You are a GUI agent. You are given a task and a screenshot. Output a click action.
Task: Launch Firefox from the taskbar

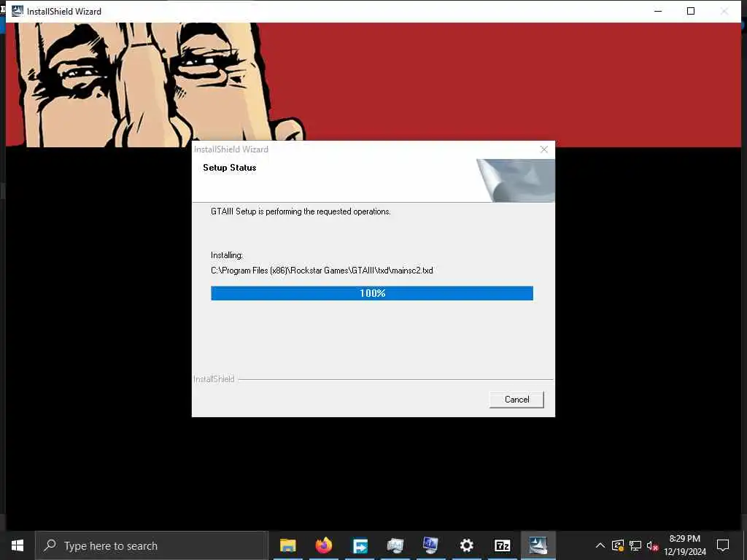[324, 545]
